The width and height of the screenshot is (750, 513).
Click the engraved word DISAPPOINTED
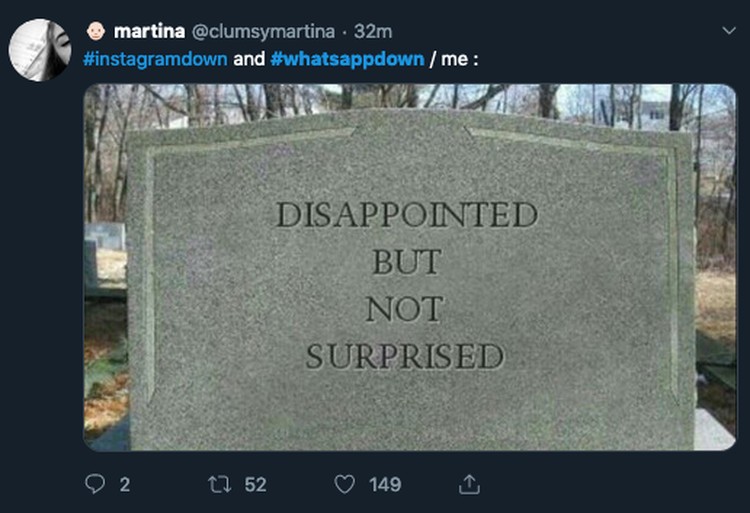(407, 214)
